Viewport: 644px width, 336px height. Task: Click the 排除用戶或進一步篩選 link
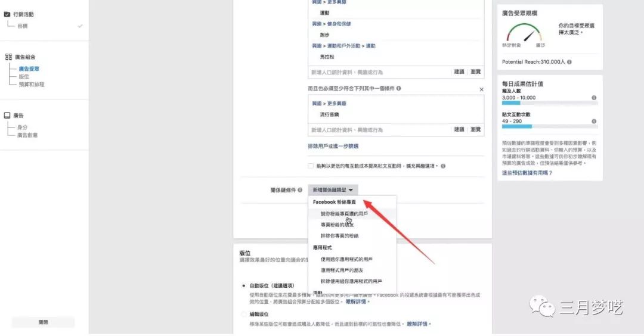(333, 146)
